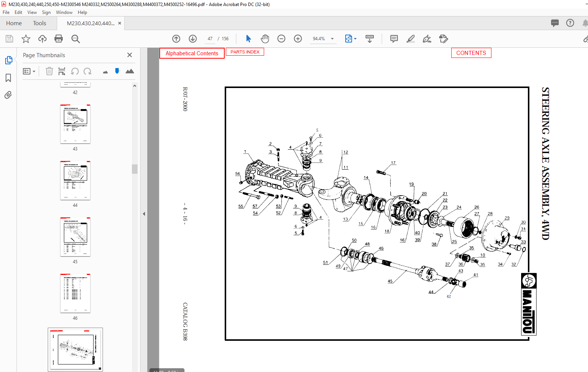Zoom out with the minus button
This screenshot has height=372, width=588.
pyautogui.click(x=281, y=39)
